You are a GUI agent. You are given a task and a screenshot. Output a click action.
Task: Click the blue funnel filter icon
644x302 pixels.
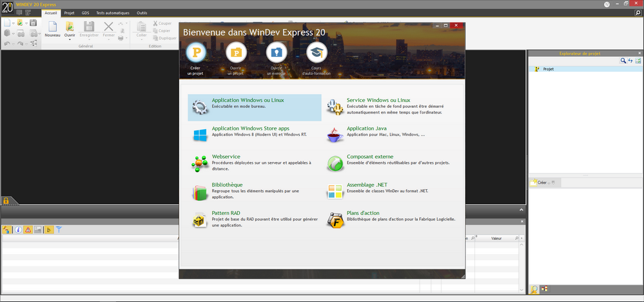(59, 230)
